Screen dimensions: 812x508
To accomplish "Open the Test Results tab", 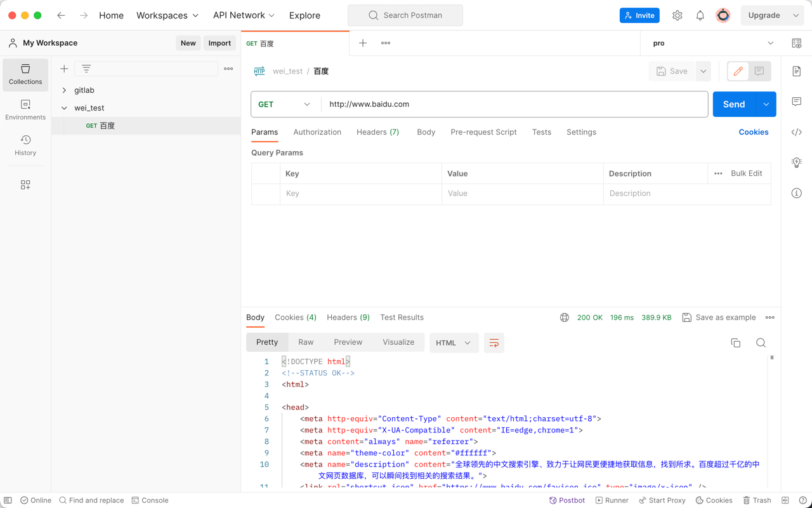I will pyautogui.click(x=402, y=317).
